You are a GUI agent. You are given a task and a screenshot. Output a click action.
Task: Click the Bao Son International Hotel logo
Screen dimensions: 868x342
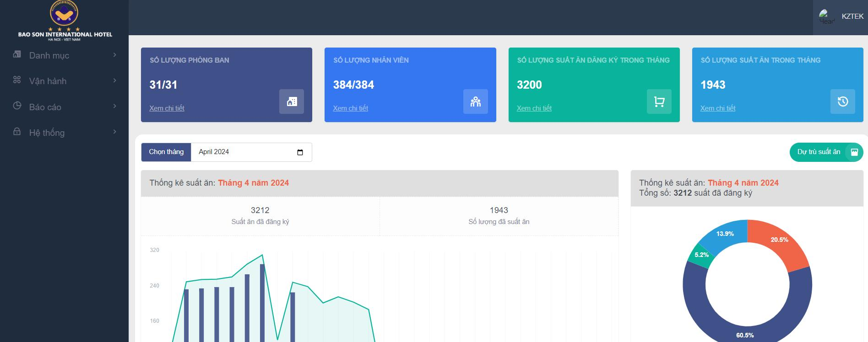[x=65, y=21]
